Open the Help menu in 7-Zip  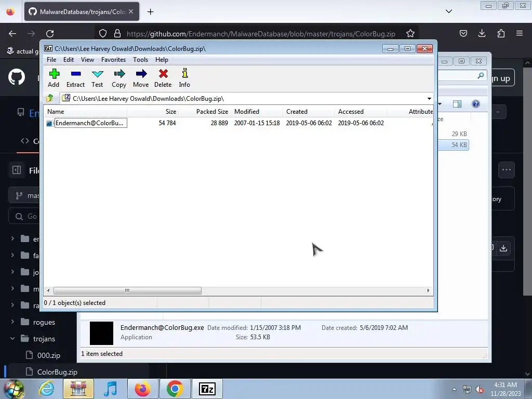tap(162, 60)
